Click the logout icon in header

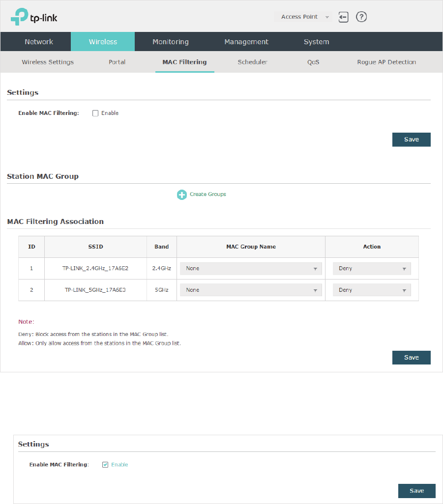[343, 17]
